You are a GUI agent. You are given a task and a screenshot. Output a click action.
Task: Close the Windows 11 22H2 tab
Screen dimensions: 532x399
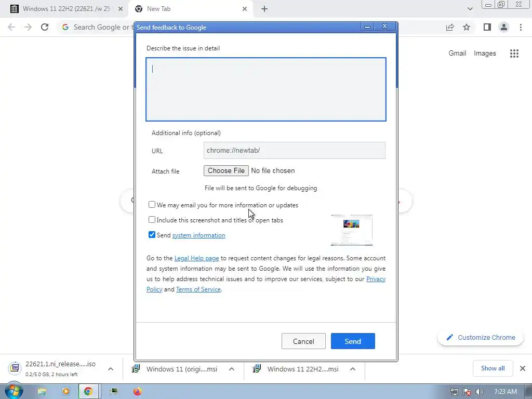(x=121, y=9)
